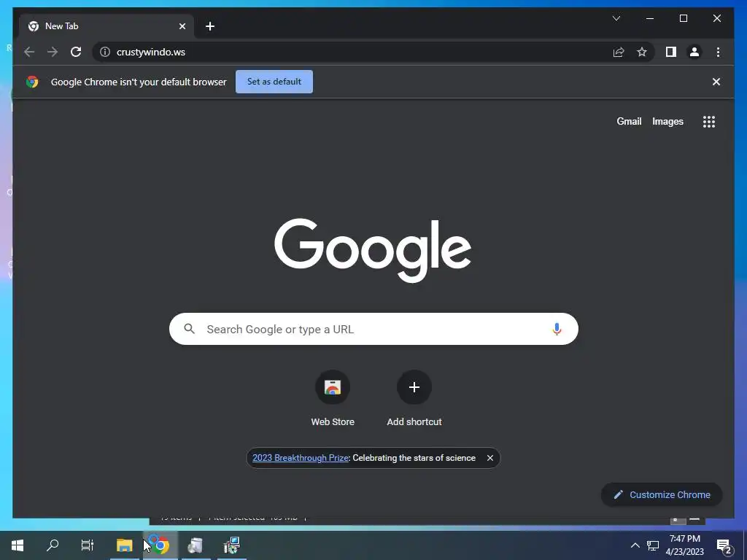Open the Images link
Screen dimensions: 747x560
tap(667, 122)
